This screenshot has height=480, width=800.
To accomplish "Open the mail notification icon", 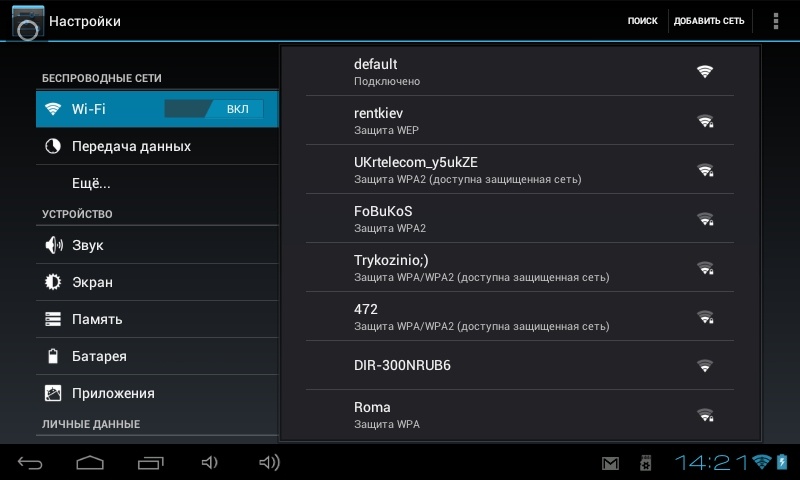I will (x=610, y=463).
